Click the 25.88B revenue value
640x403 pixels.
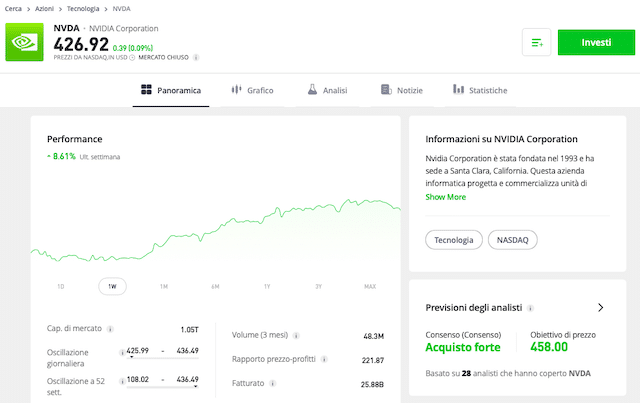pos(372,385)
